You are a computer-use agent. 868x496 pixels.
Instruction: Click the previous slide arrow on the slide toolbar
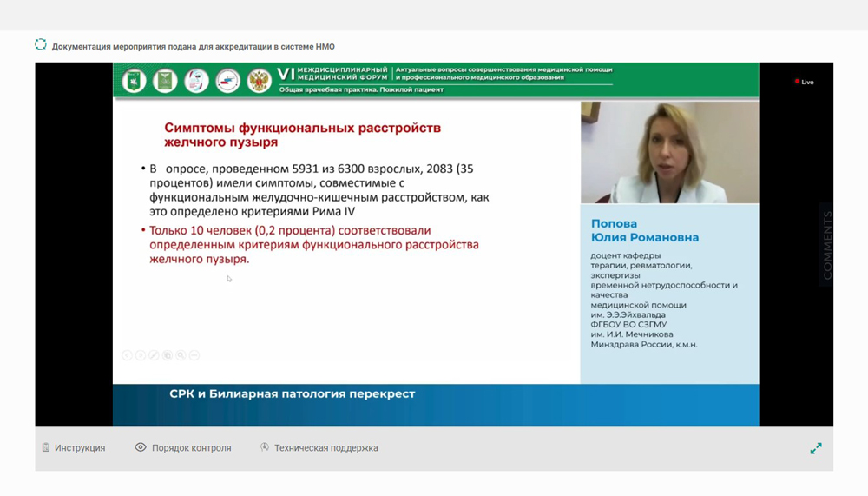[x=127, y=355]
